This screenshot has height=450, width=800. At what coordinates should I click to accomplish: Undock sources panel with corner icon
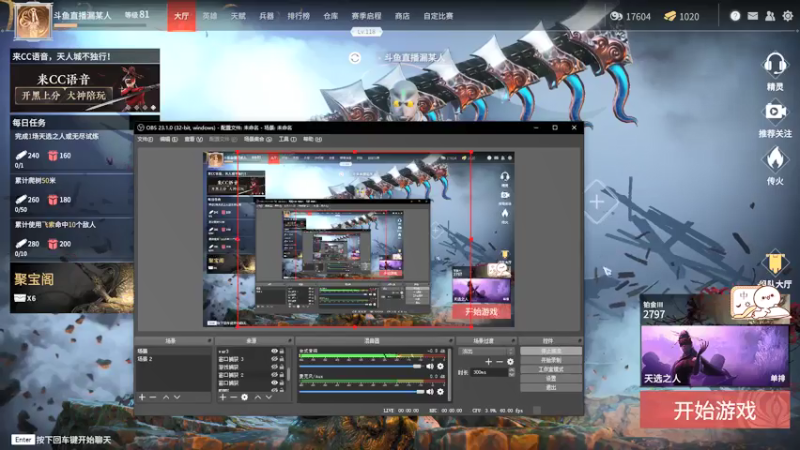click(x=290, y=340)
